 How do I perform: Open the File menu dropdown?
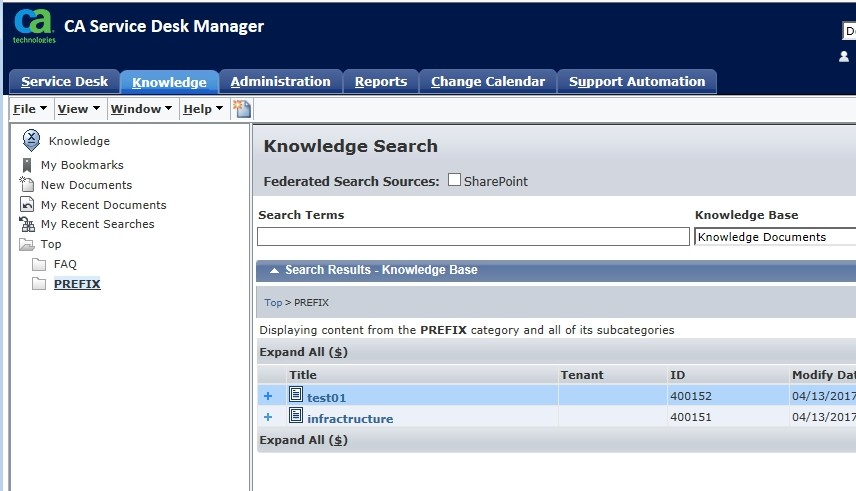click(x=30, y=109)
